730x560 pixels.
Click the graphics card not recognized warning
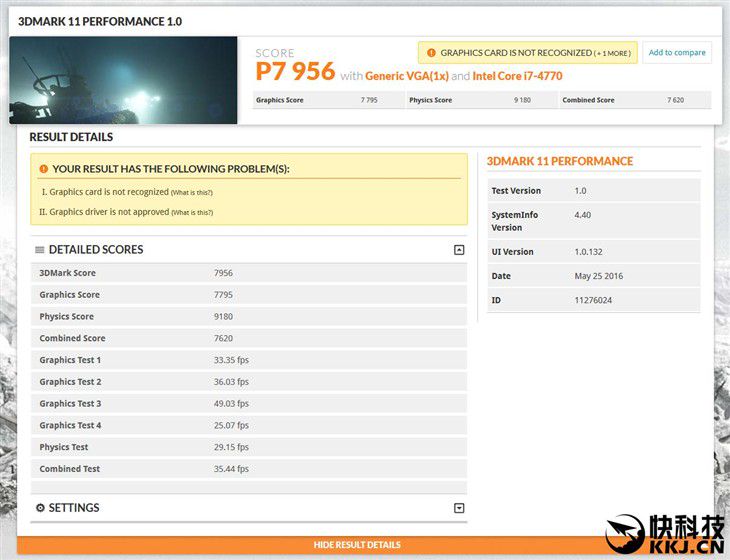[527, 53]
